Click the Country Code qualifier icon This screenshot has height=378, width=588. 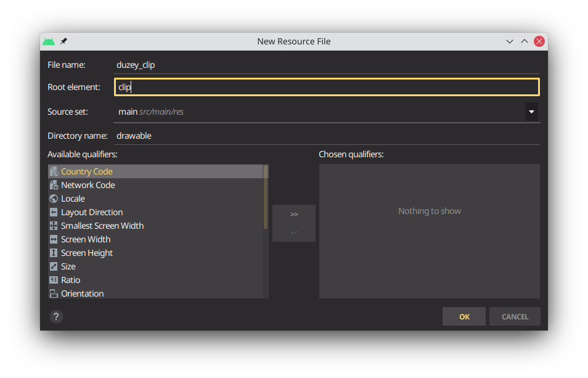[54, 172]
